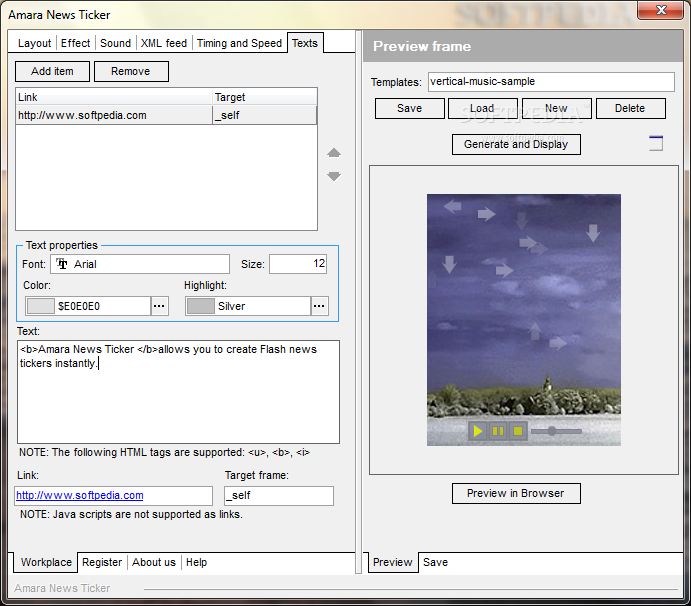This screenshot has width=691, height=606.
Task: Create a New template
Action: point(557,108)
